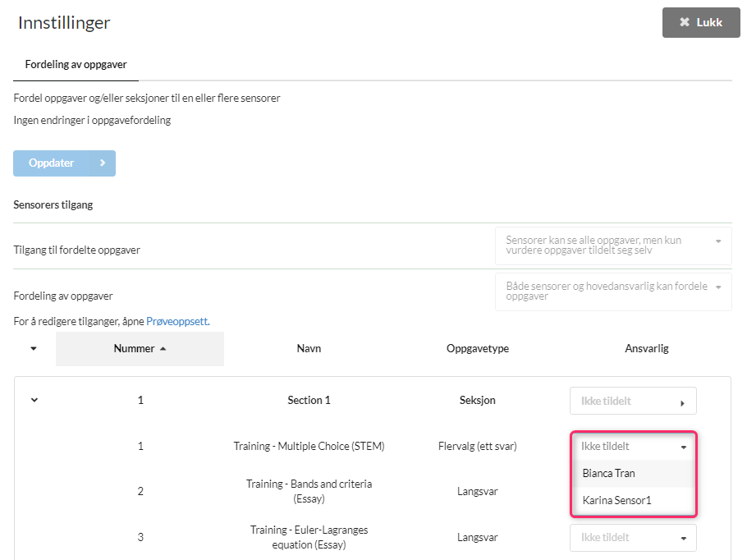Click the Sensorers tilgang heading
Viewport: 747px width, 560px height.
(x=53, y=205)
